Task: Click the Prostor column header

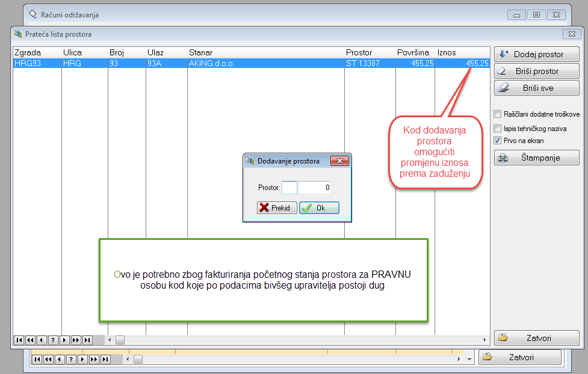Action: coord(370,52)
